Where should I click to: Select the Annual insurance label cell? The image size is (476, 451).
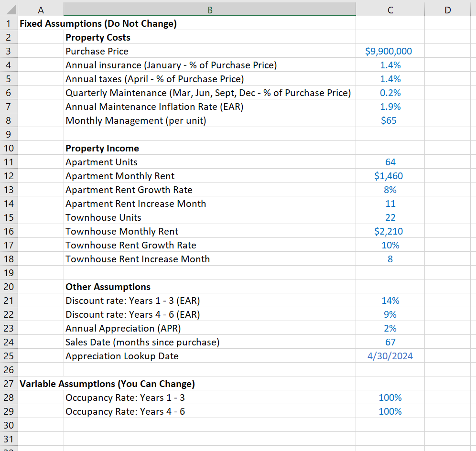pyautogui.click(x=210, y=65)
